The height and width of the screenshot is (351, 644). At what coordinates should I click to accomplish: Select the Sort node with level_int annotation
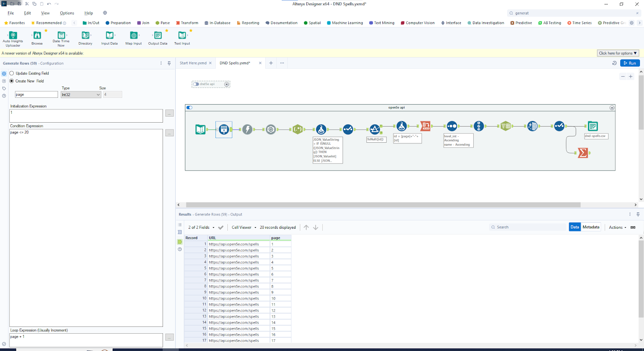point(452,126)
